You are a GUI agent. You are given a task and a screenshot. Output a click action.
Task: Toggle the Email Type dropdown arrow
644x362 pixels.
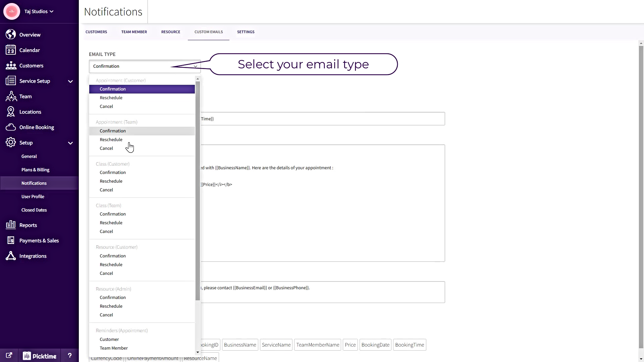(195, 66)
